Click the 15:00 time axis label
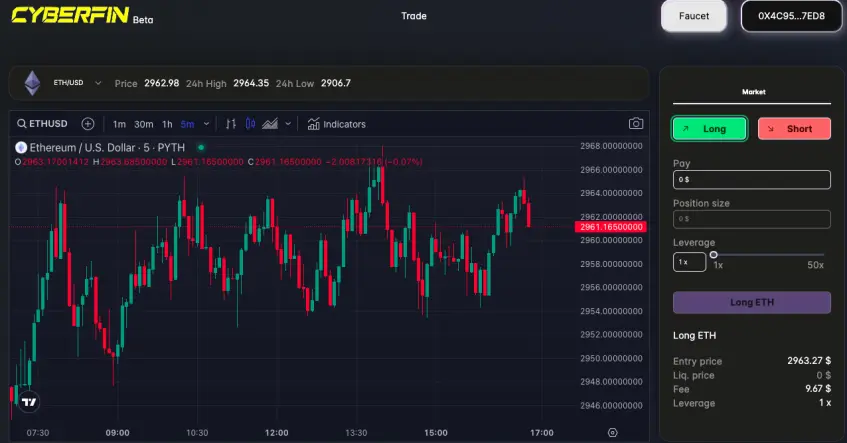 coord(436,433)
